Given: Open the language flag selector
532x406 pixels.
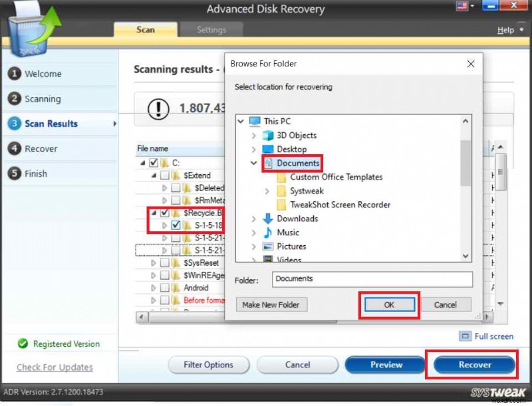Looking at the screenshot, I should tap(462, 6).
